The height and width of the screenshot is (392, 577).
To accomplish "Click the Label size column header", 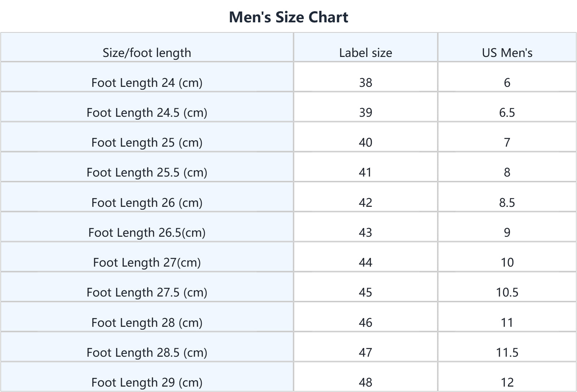I will (x=365, y=53).
